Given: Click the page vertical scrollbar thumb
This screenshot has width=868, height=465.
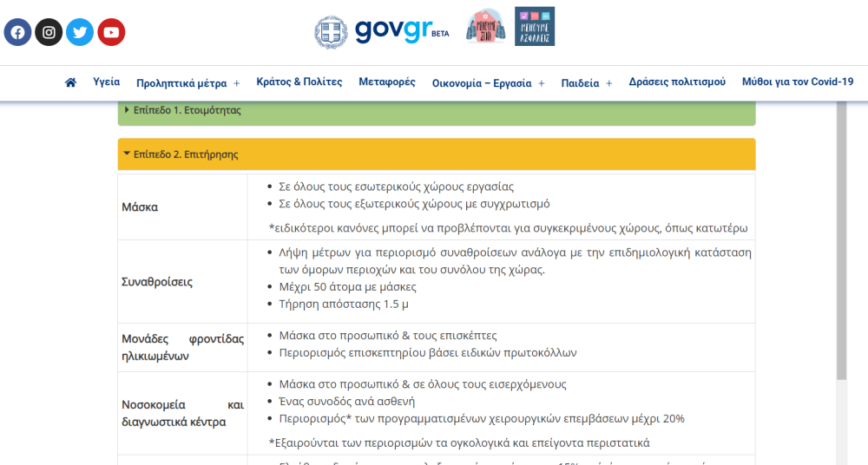Looking at the screenshot, I should [x=841, y=243].
